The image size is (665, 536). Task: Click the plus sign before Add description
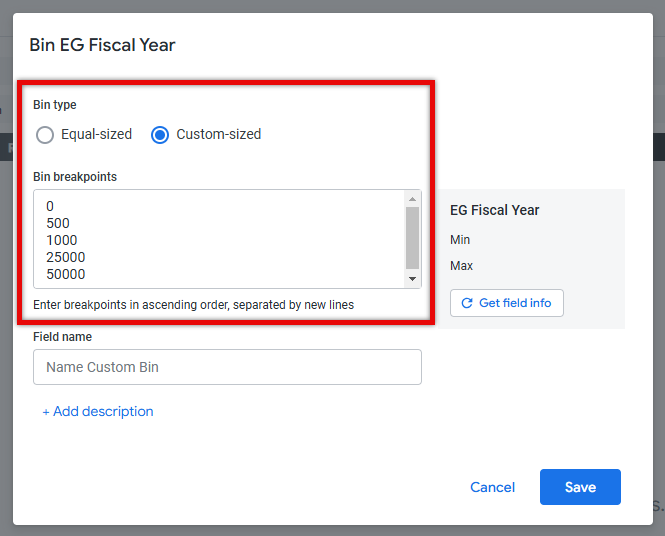click(x=46, y=412)
